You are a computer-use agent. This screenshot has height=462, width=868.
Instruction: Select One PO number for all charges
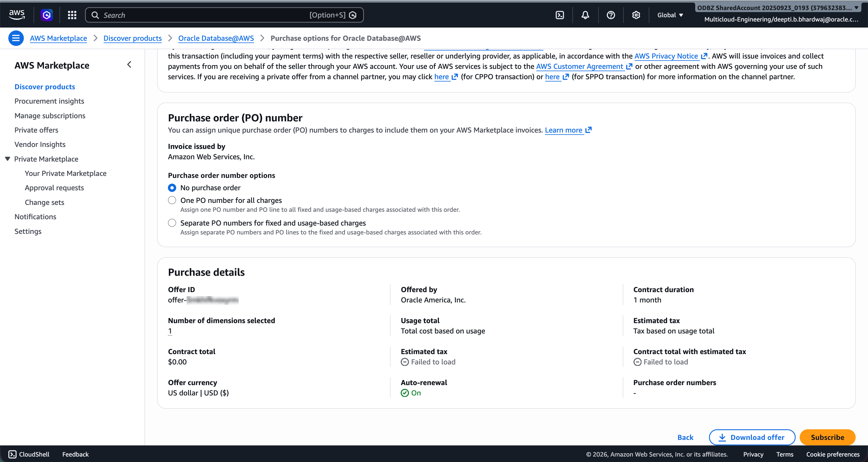[x=172, y=200]
